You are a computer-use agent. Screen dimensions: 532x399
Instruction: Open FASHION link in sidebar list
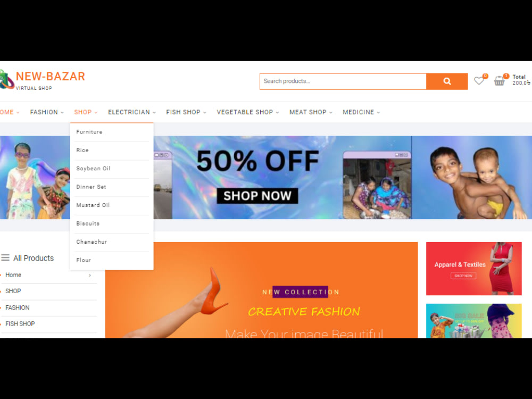[x=18, y=307]
